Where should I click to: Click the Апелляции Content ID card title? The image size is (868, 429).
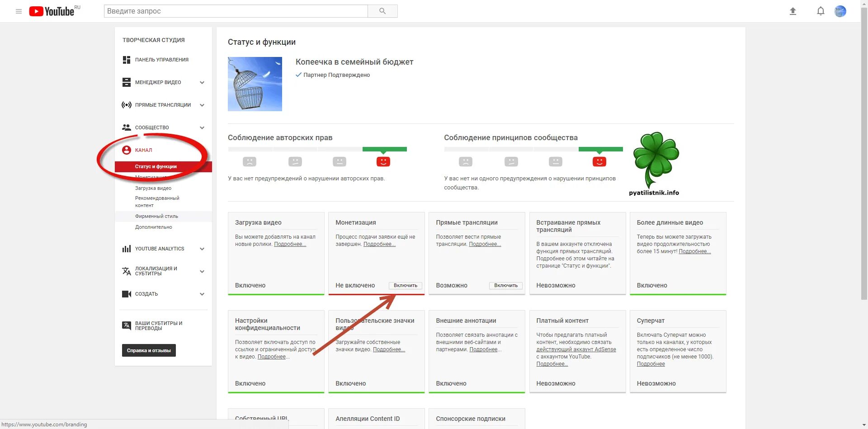368,419
